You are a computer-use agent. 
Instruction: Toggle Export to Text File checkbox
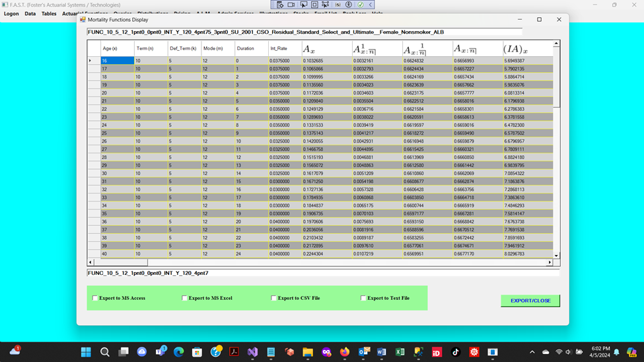coord(363,298)
